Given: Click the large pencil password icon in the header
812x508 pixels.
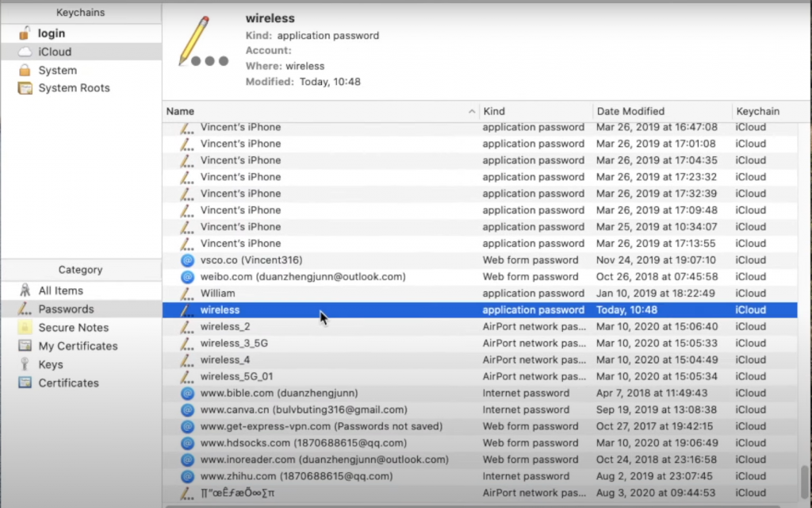Looking at the screenshot, I should [x=203, y=42].
